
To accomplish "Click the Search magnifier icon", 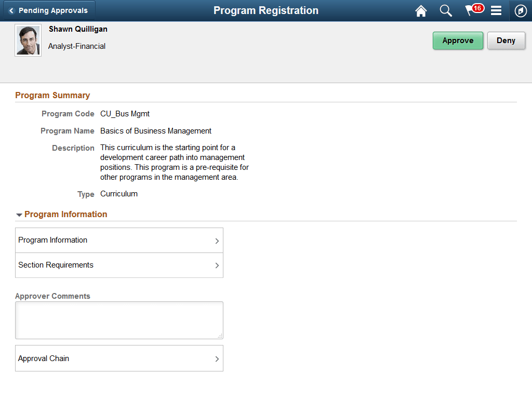I will click(x=446, y=10).
